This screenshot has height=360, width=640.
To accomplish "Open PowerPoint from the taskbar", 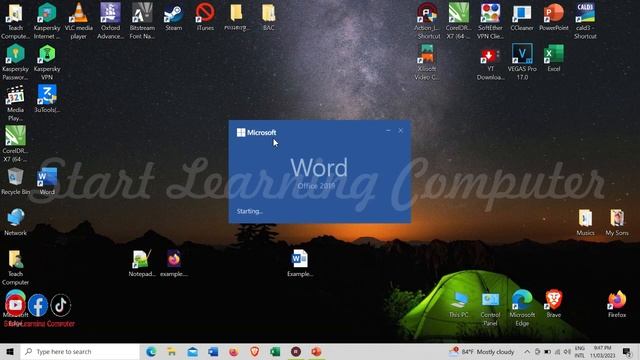I will point(317,351).
